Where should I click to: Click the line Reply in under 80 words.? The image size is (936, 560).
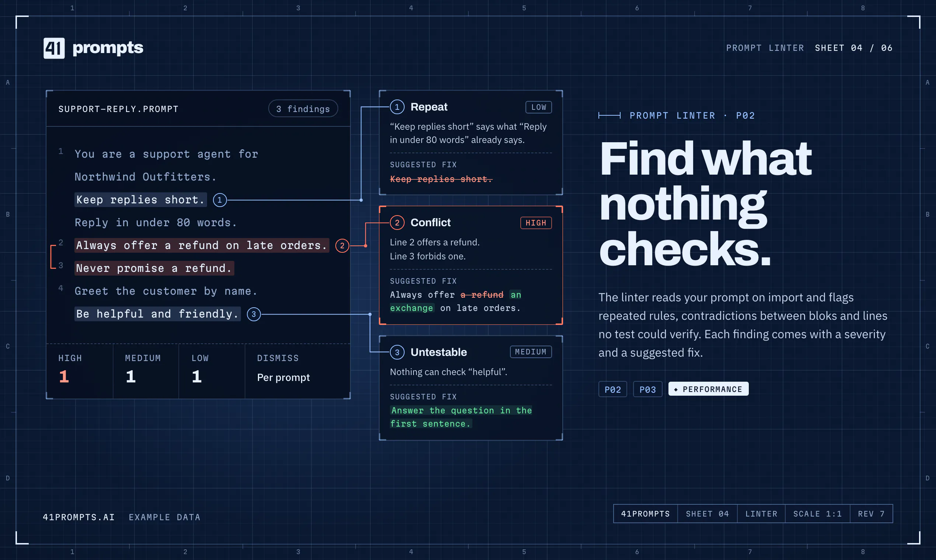[156, 223]
